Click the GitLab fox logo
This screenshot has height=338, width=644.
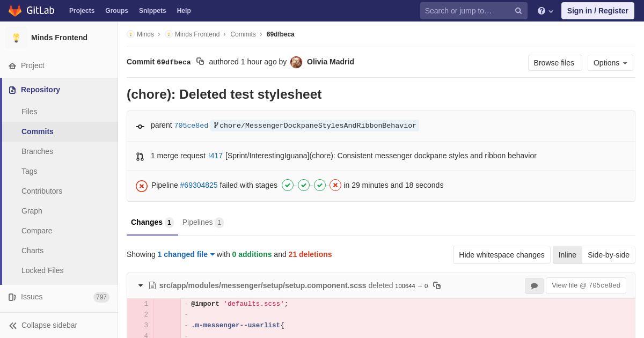point(15,11)
